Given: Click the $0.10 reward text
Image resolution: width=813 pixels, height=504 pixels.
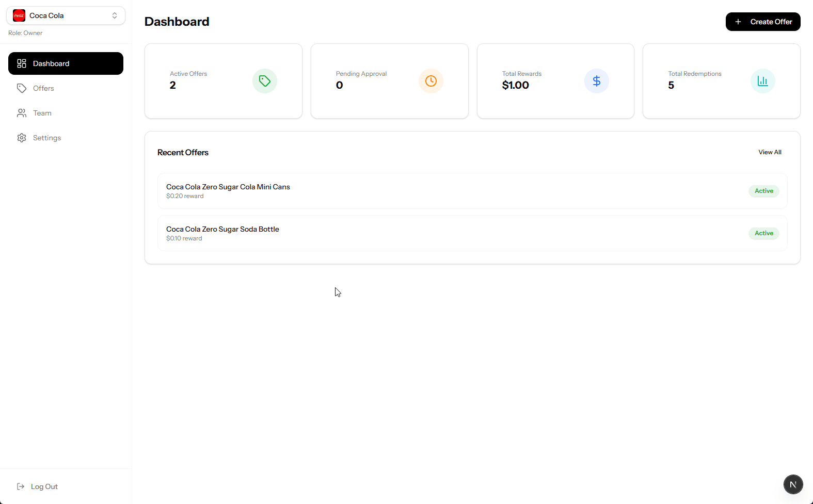Looking at the screenshot, I should (184, 238).
